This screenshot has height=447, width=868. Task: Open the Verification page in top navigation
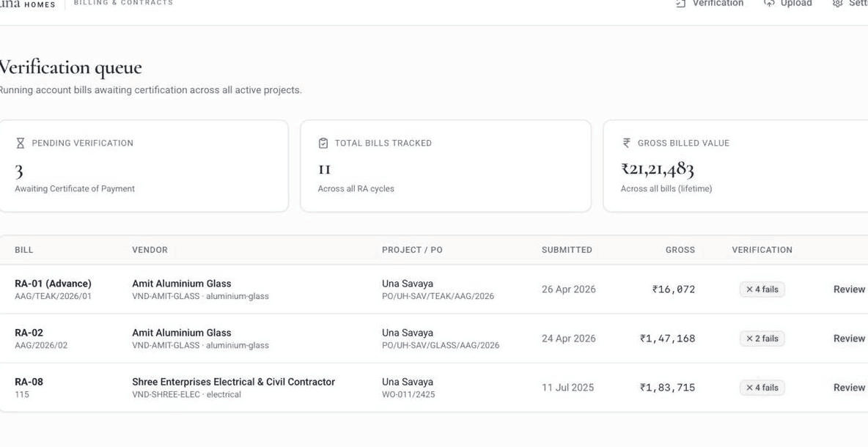tap(710, 4)
